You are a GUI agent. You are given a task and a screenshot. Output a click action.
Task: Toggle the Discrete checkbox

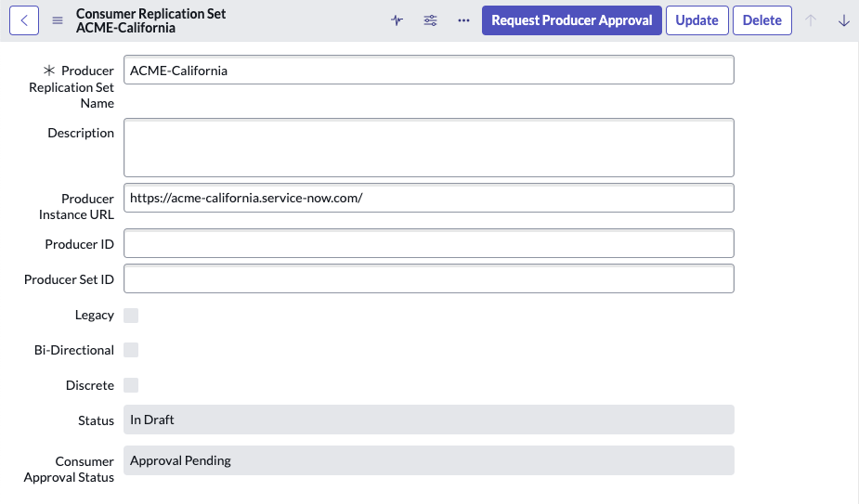[131, 385]
